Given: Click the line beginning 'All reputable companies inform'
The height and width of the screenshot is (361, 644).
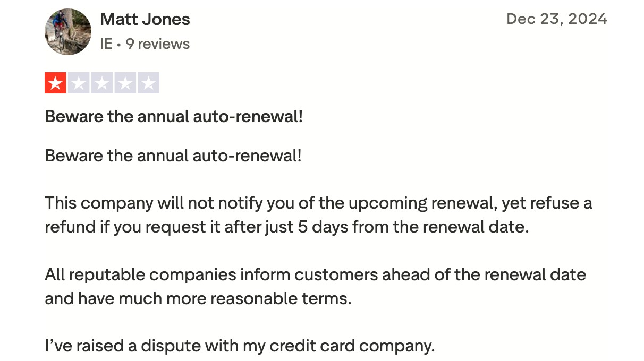Looking at the screenshot, I should click(x=316, y=275).
